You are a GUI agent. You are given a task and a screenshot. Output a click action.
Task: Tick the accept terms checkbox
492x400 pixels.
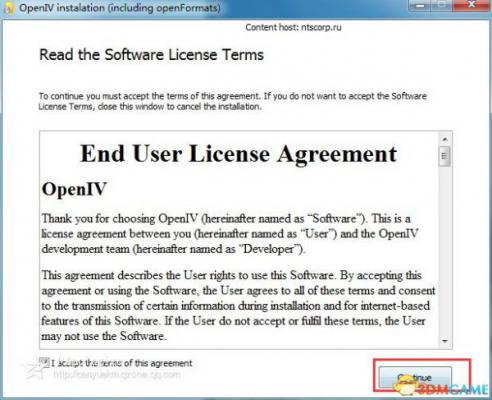[x=44, y=363]
